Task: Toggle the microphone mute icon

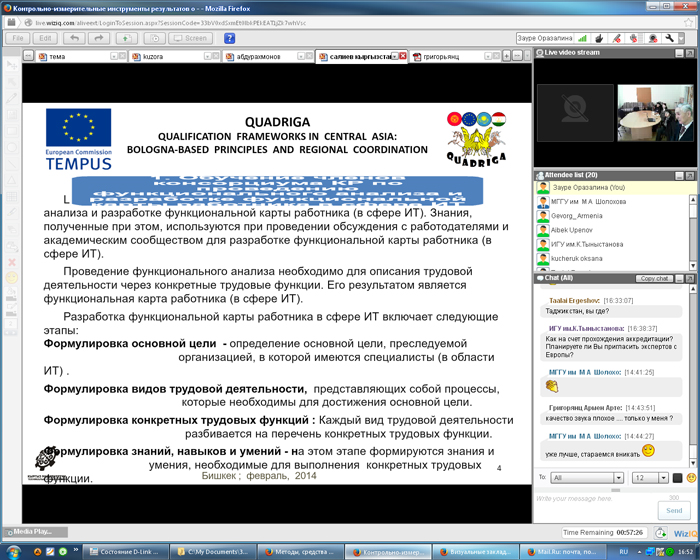Action: pos(633,38)
